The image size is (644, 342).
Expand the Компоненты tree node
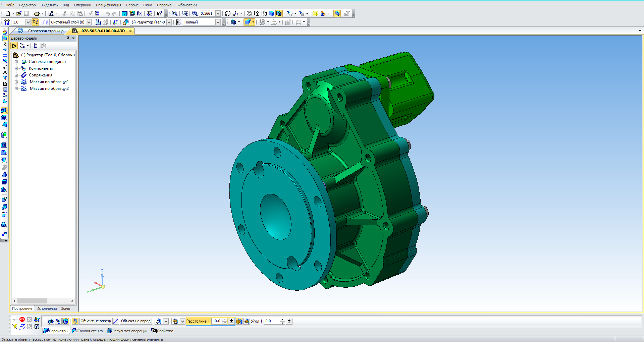[16, 68]
